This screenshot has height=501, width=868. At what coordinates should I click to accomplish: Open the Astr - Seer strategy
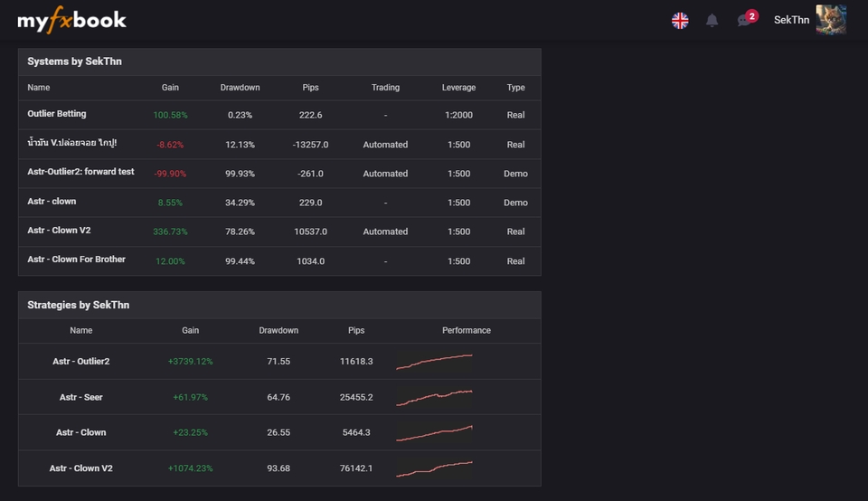80,397
